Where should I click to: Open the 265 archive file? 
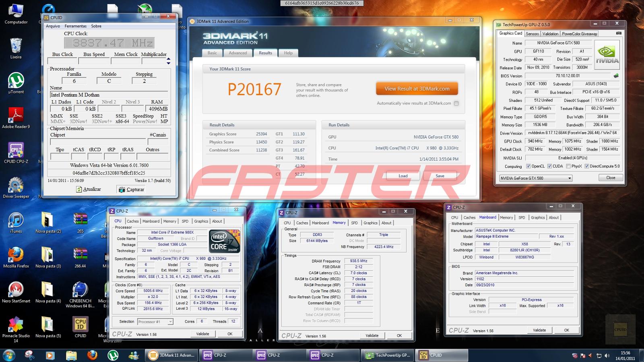point(80,223)
